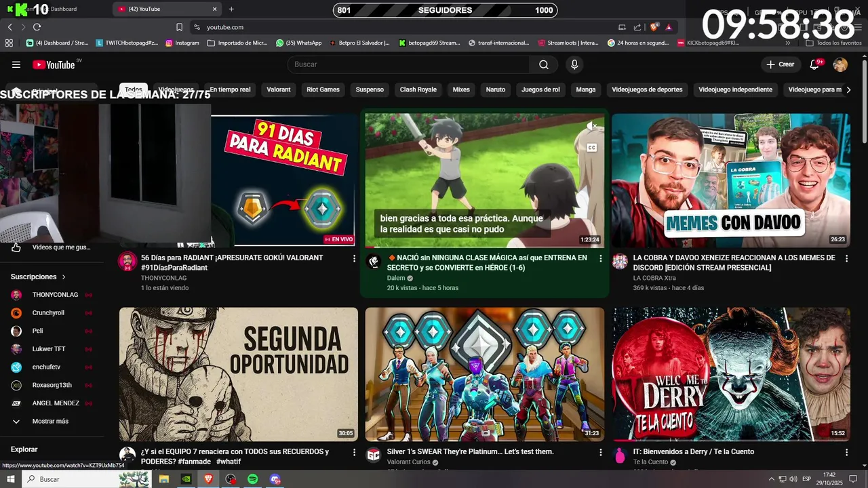Viewport: 868px width, 488px height.
Task: Open more options for EQUIPO 7 video
Action: tap(354, 452)
